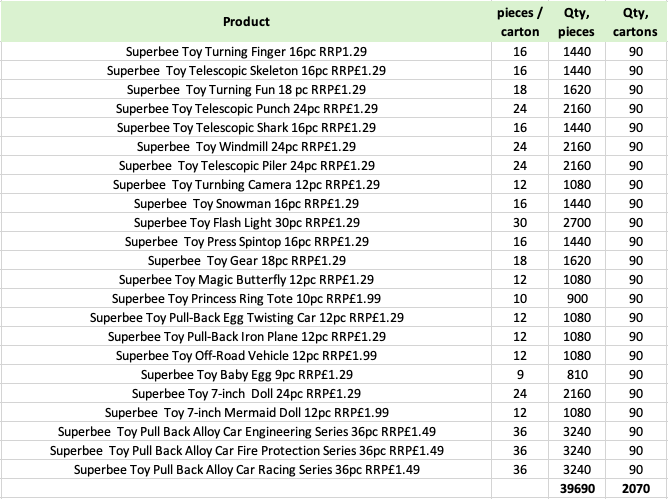Viewport: 668px width, 499px height.
Task: Select the pieces per carton value 9
Action: pyautogui.click(x=520, y=375)
